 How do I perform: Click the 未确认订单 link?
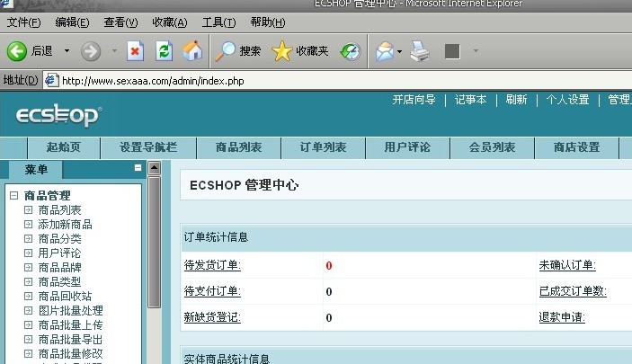[567, 265]
